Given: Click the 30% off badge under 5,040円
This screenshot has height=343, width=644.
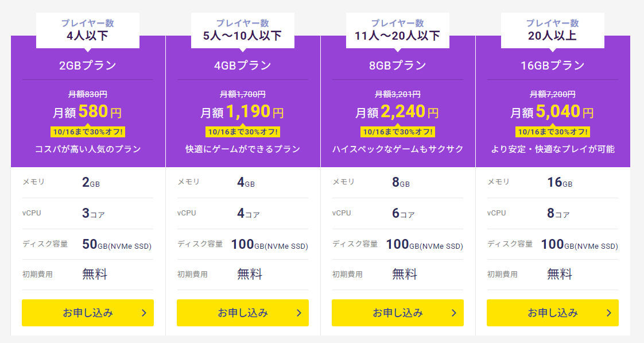Looking at the screenshot, I should [552, 132].
